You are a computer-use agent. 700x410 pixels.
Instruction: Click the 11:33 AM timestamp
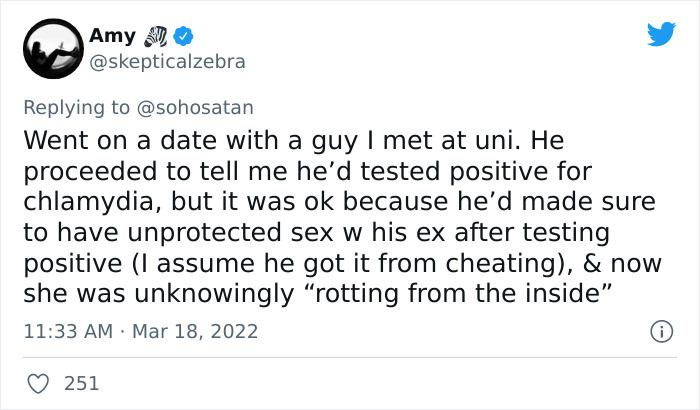click(x=68, y=330)
